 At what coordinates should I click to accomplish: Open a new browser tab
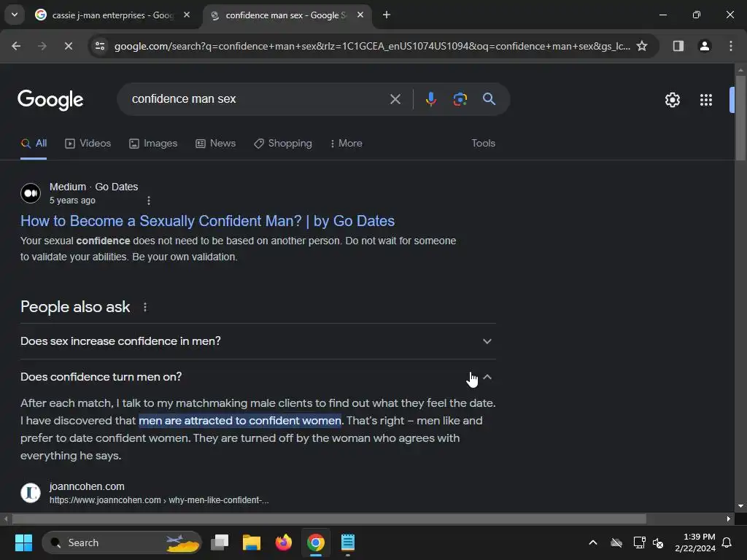(387, 15)
